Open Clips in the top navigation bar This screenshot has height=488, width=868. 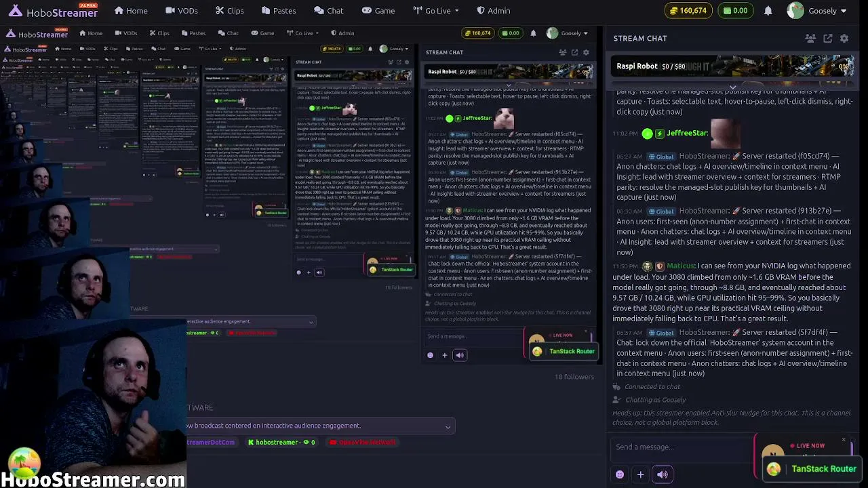(x=230, y=11)
